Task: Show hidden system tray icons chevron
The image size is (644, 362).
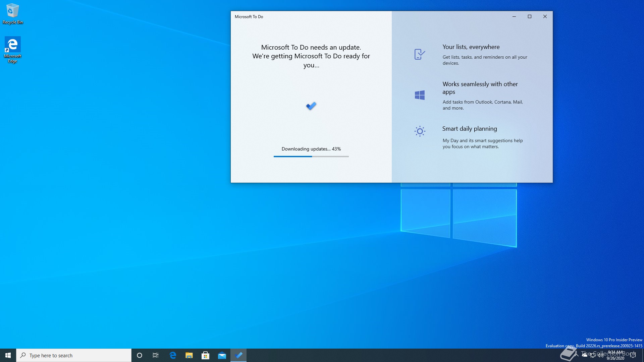Action: click(577, 355)
